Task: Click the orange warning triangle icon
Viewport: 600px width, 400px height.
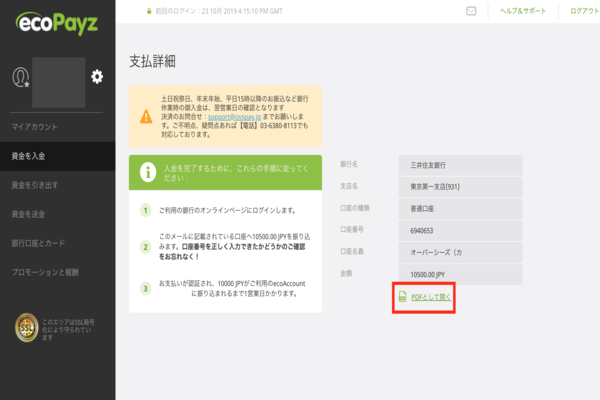Action: (x=146, y=116)
